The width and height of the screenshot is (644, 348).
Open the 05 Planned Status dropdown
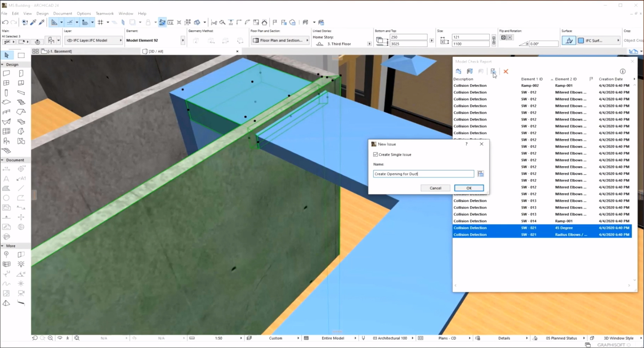(x=561, y=338)
